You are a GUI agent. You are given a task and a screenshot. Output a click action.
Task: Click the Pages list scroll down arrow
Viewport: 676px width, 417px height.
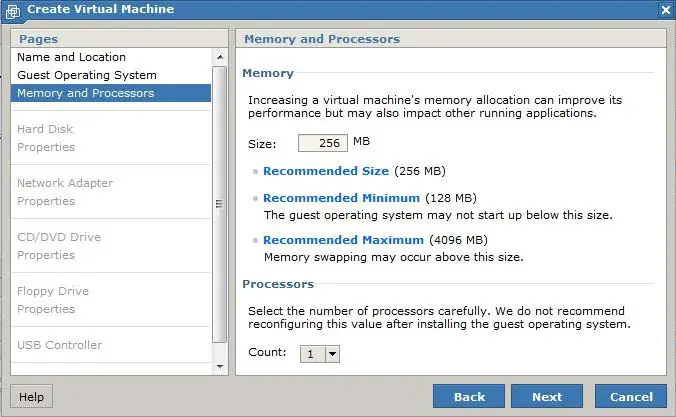220,367
